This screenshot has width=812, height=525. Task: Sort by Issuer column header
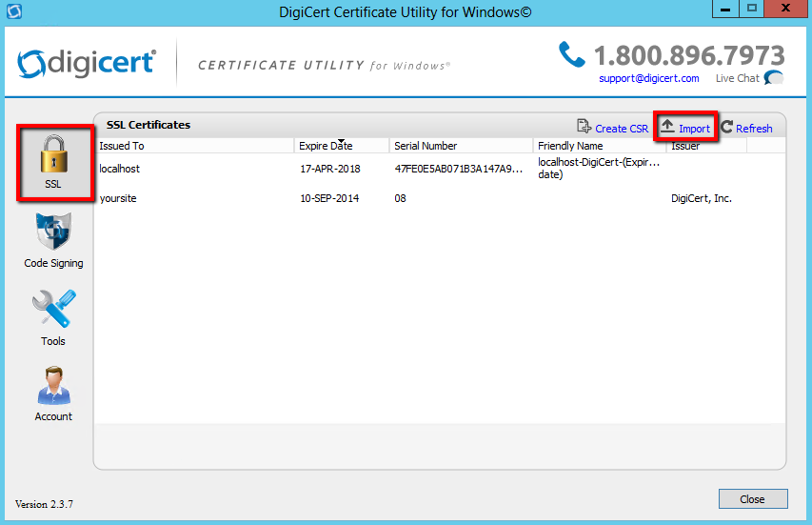point(705,146)
